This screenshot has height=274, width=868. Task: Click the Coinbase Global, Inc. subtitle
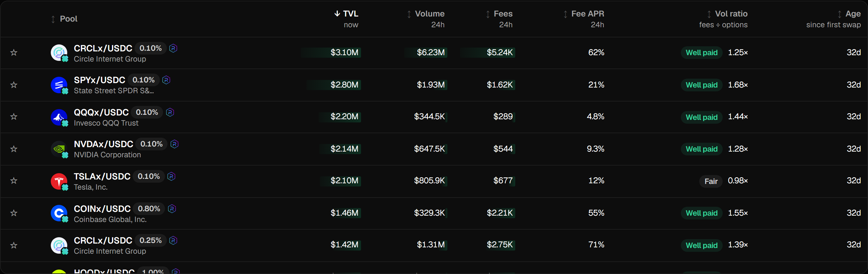[x=110, y=220]
